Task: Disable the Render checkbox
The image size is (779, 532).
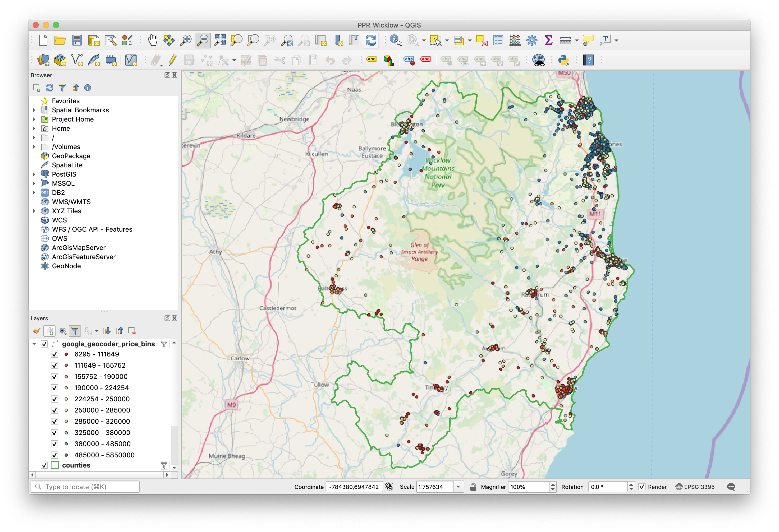Action: [642, 487]
